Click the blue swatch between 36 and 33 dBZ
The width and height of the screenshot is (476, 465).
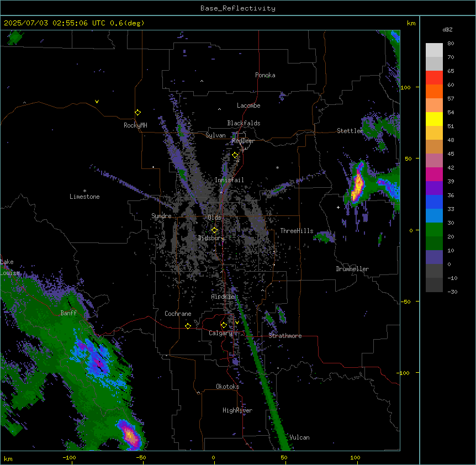pos(434,202)
